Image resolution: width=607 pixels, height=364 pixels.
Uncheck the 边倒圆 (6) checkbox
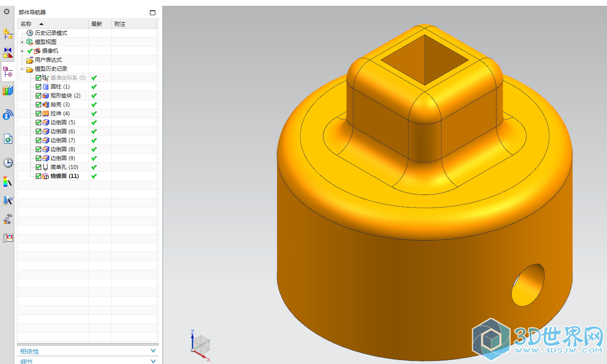38,131
